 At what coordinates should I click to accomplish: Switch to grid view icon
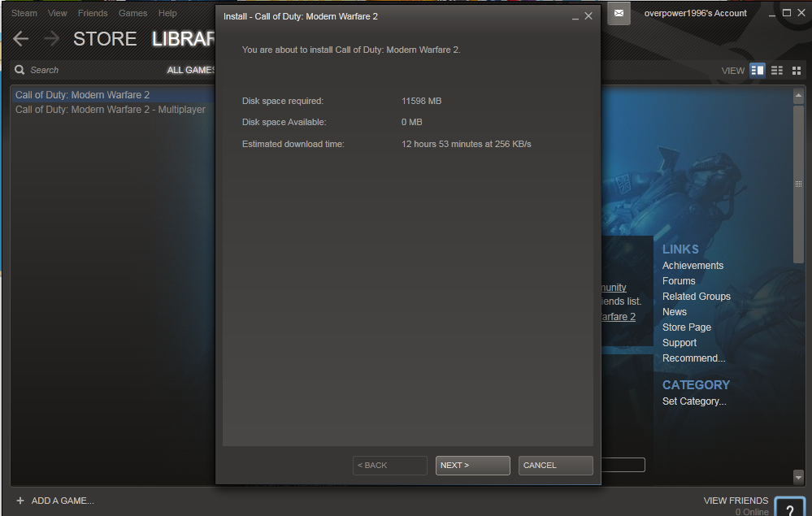(797, 71)
